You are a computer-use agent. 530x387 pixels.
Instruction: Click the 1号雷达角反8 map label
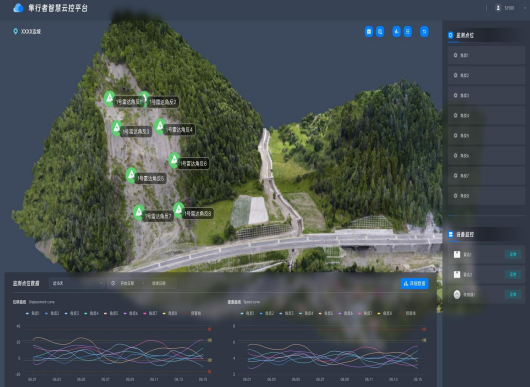198,214
